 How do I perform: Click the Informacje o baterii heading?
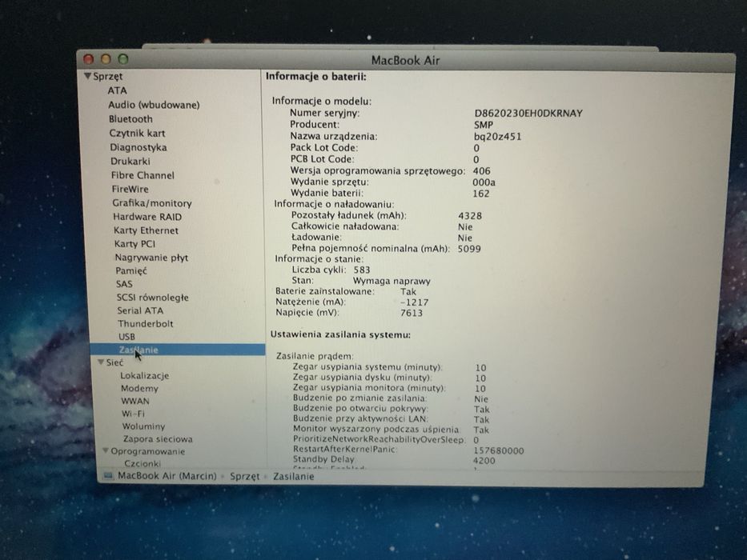tap(316, 77)
